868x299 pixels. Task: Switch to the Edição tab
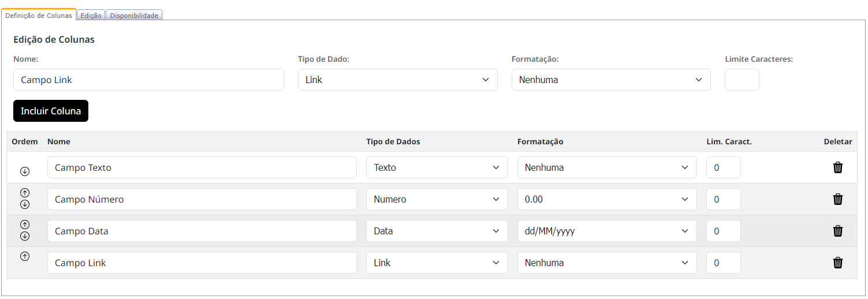click(91, 16)
